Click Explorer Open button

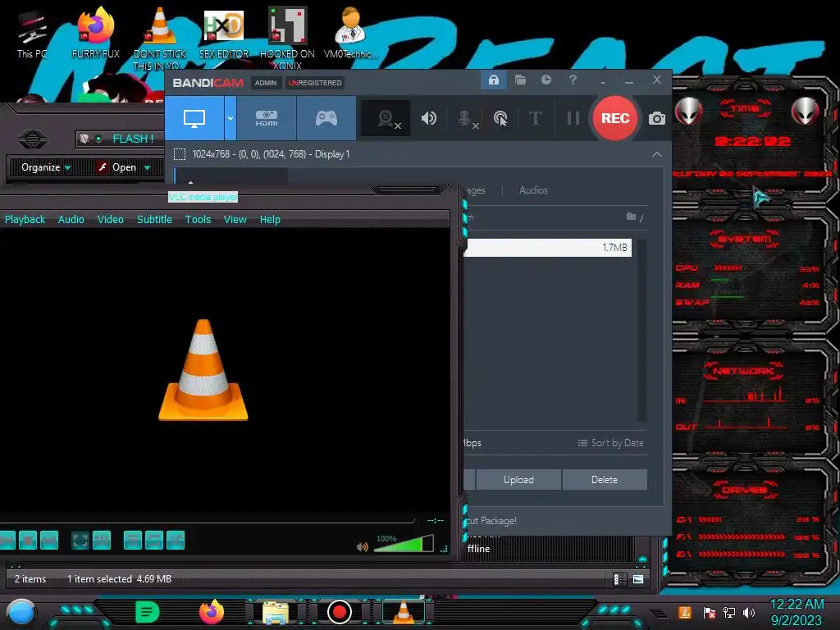pyautogui.click(x=118, y=167)
